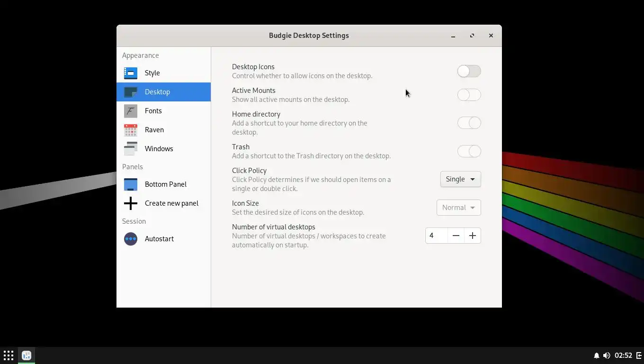Click the Desktop sidebar icon
This screenshot has height=364, width=644.
coord(130,92)
